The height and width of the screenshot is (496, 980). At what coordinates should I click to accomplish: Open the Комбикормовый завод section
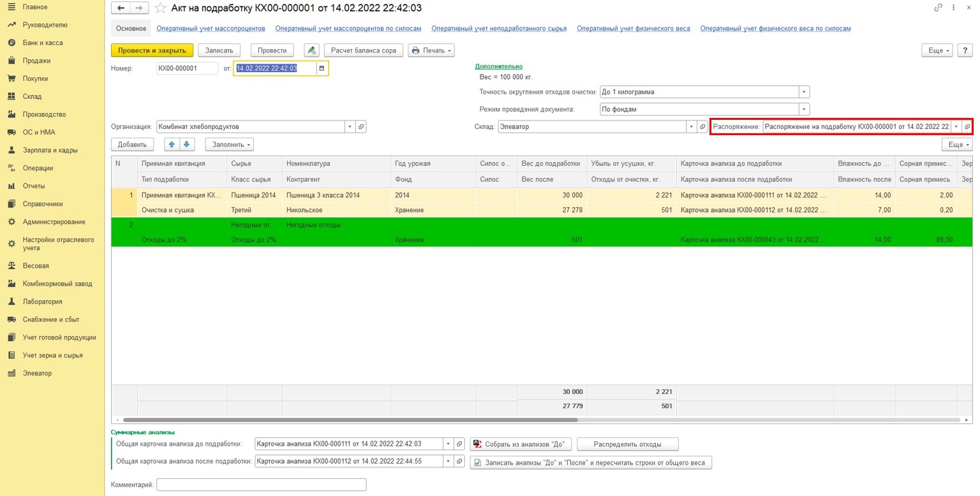coord(57,284)
